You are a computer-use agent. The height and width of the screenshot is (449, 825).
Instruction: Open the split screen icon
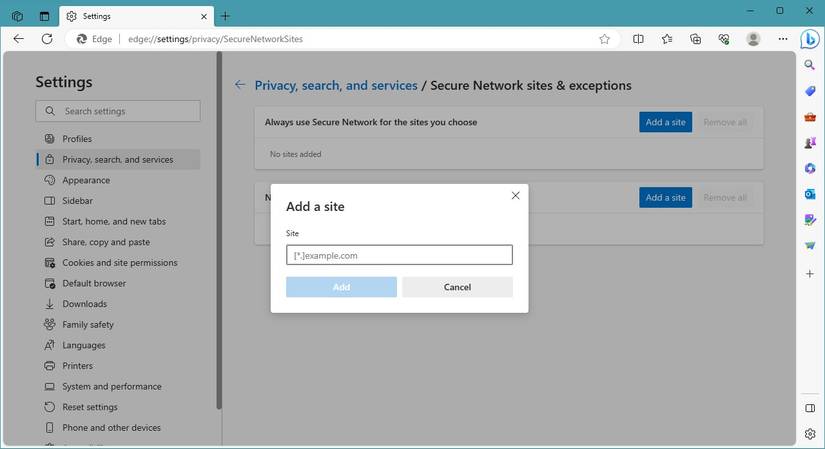coord(638,39)
